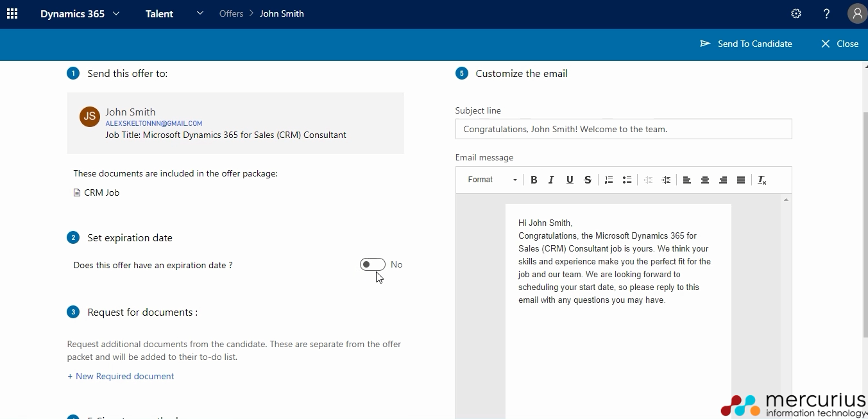
Task: Open the settings gear icon
Action: point(796,13)
